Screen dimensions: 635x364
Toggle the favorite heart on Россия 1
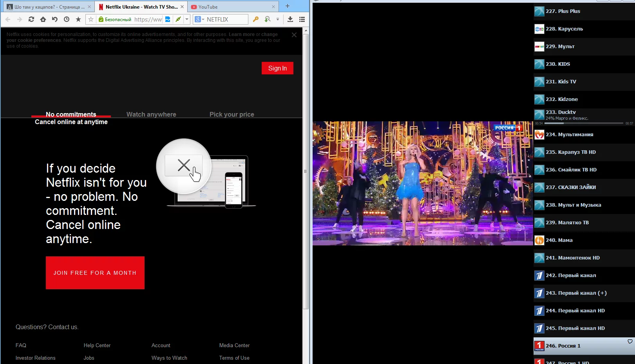click(630, 341)
